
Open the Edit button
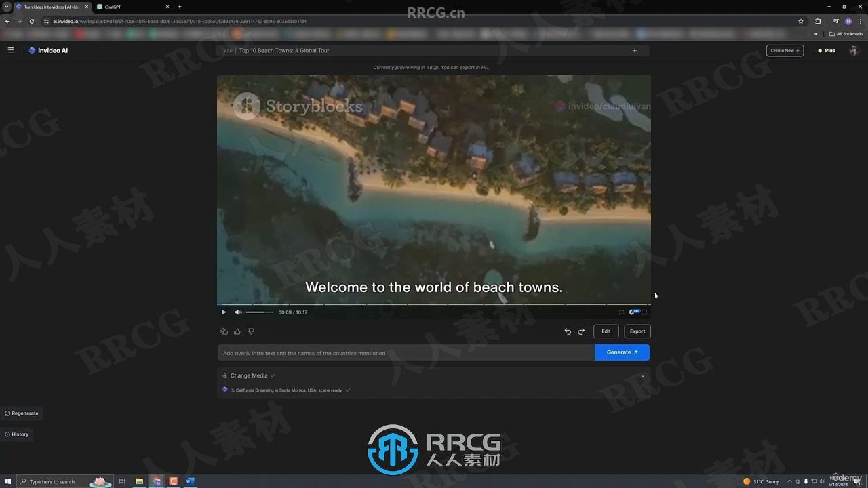pyautogui.click(x=606, y=331)
